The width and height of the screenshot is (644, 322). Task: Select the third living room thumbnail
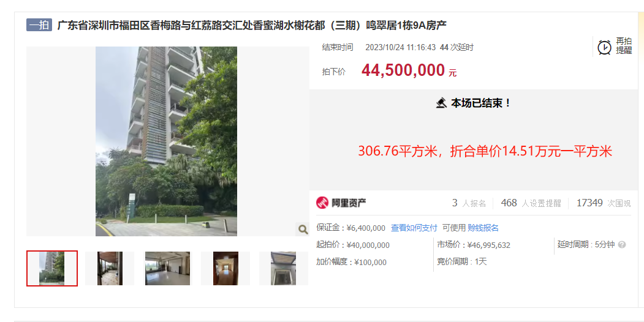[167, 268]
